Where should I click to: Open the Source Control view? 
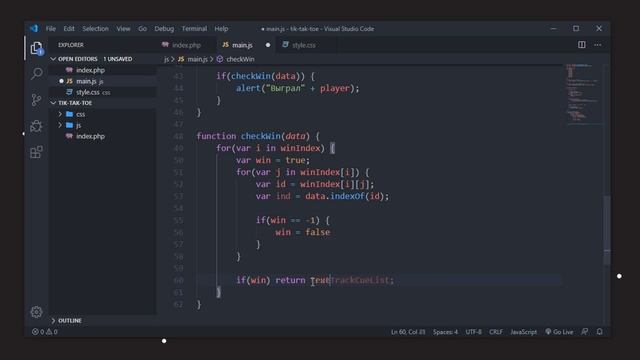point(36,100)
